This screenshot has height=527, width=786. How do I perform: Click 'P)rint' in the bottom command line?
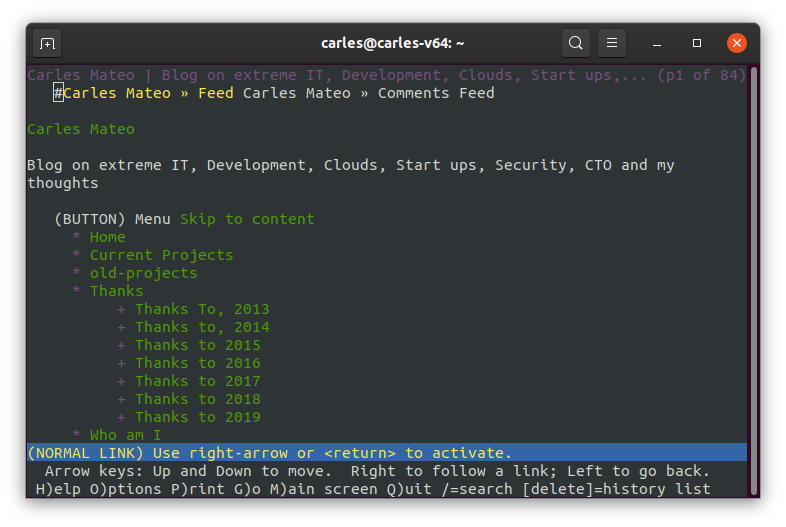pos(198,489)
